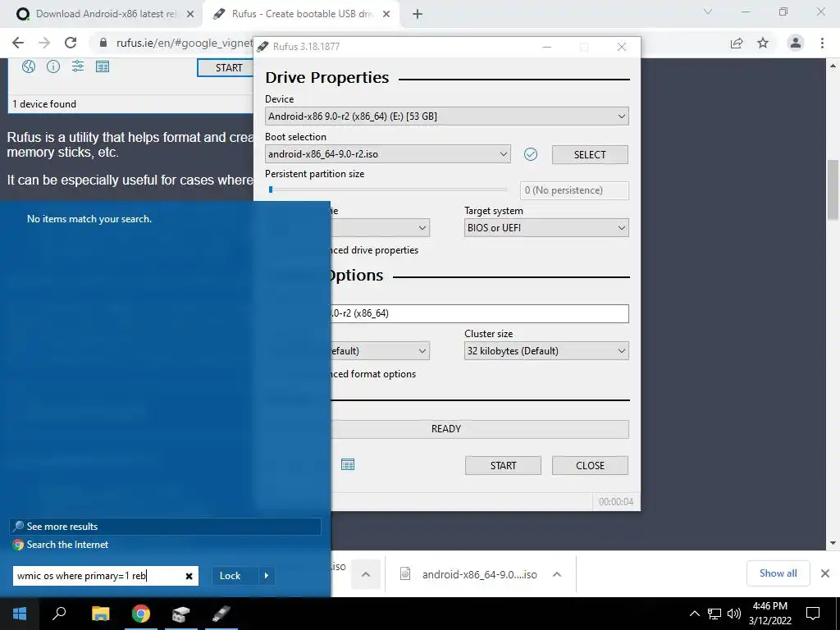
Task: Open File Explorer from taskbar
Action: [x=100, y=614]
